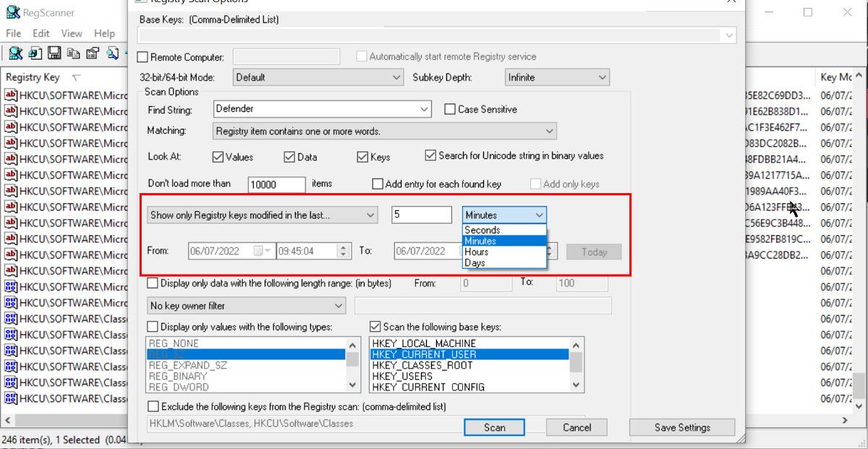Open the No key owner filter dropdown
This screenshot has width=868, height=449.
[x=339, y=306]
